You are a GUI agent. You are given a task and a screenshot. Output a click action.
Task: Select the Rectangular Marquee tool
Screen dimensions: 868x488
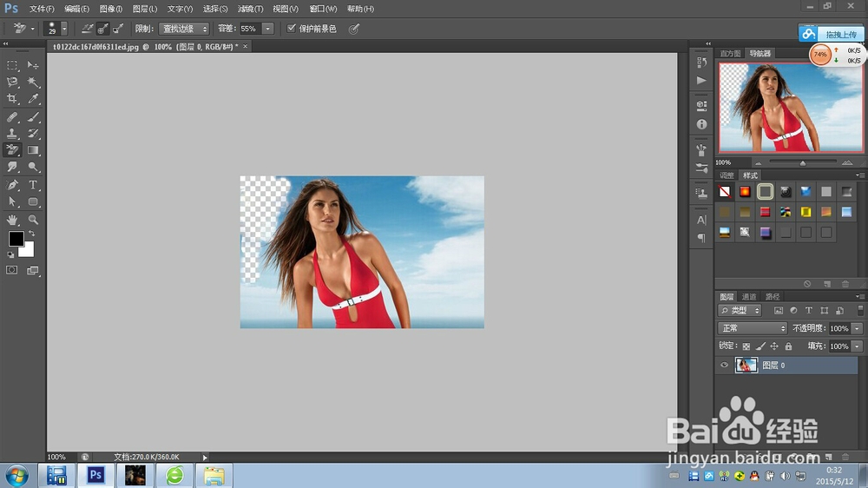[x=11, y=65]
